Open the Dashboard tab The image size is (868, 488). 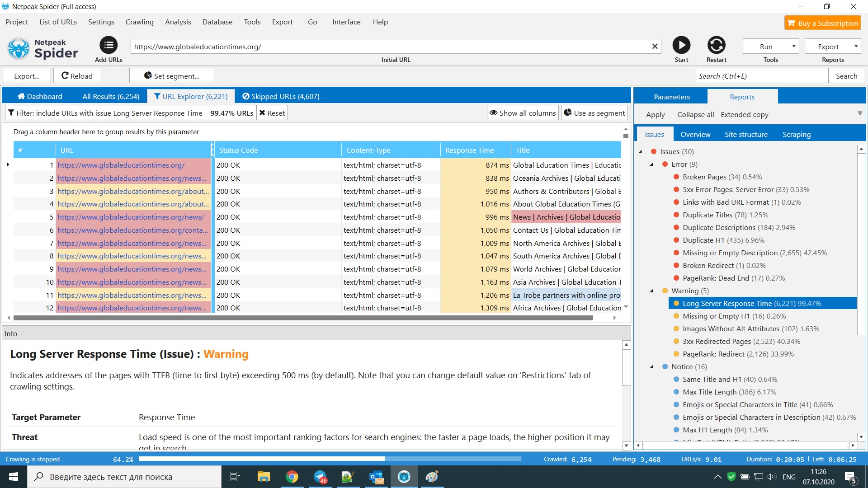(40, 96)
